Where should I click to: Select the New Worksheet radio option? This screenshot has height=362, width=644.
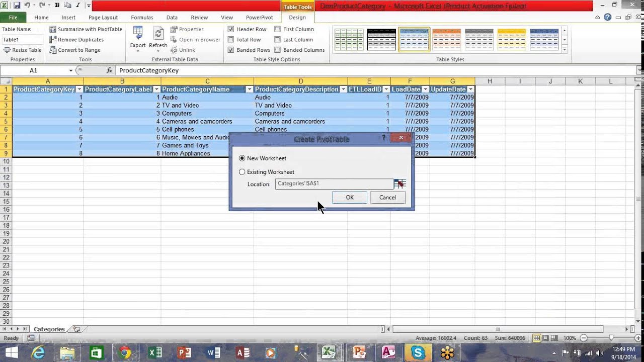click(x=242, y=158)
